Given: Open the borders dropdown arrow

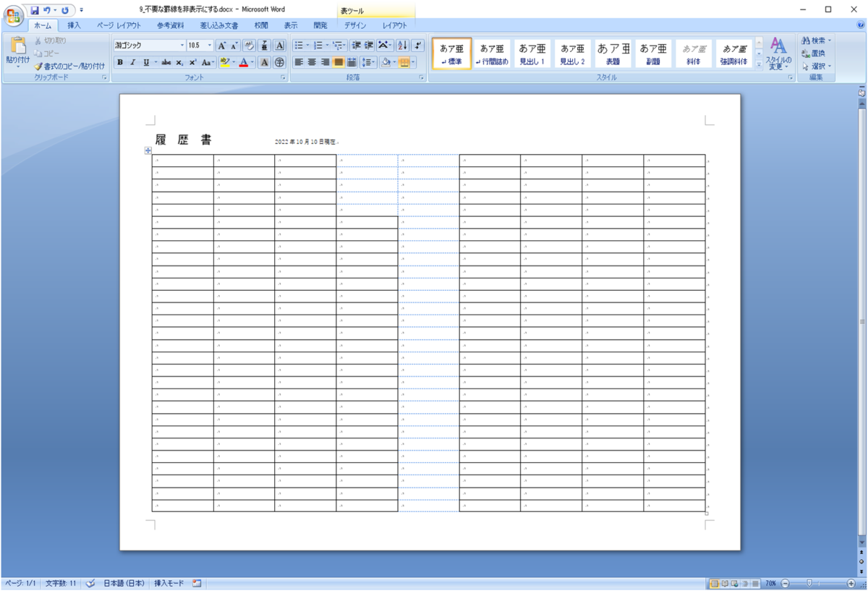Looking at the screenshot, I should (413, 62).
